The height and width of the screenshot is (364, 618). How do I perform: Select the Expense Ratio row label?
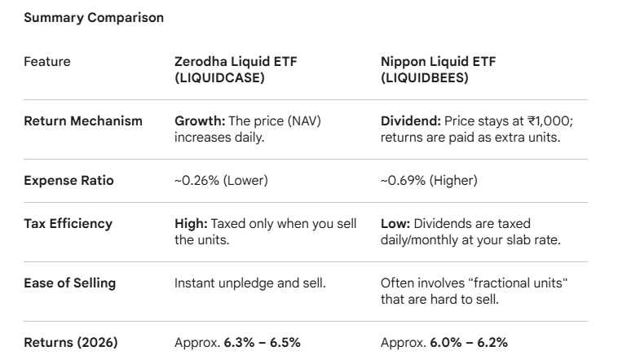point(69,180)
